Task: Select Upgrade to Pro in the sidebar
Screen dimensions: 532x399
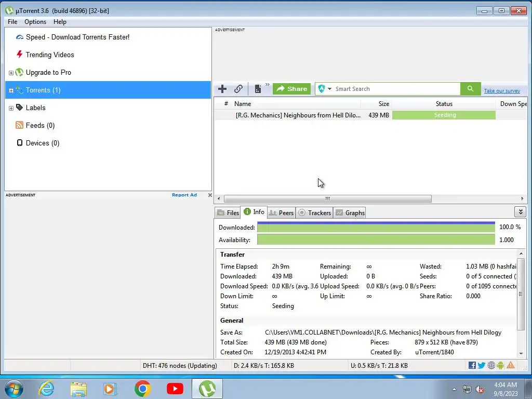Action: click(x=48, y=72)
